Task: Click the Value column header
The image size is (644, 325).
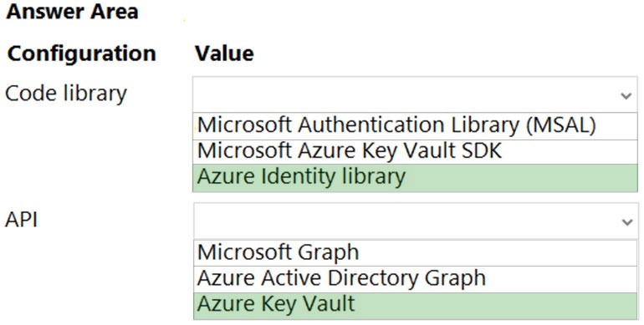Action: [224, 53]
